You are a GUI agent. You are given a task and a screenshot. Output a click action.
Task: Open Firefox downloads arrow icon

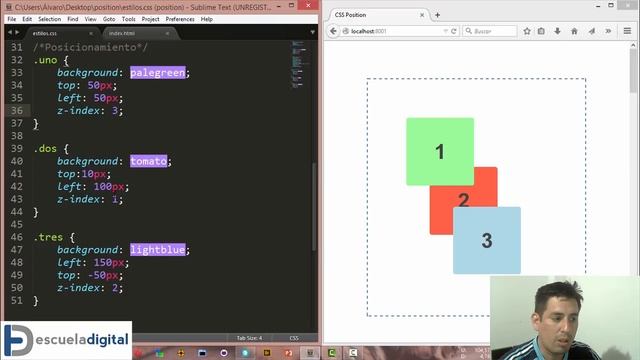pos(557,31)
